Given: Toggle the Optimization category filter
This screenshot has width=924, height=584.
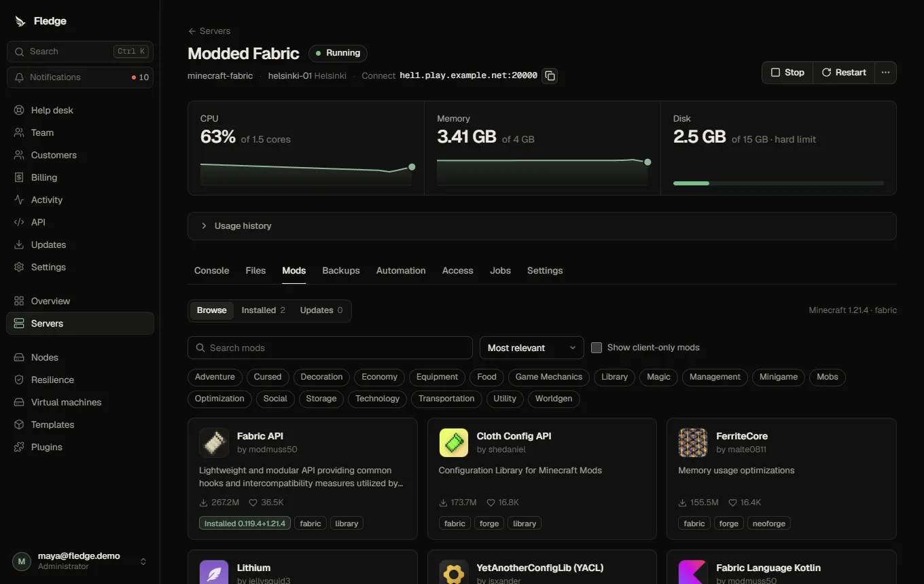Looking at the screenshot, I should (x=219, y=399).
